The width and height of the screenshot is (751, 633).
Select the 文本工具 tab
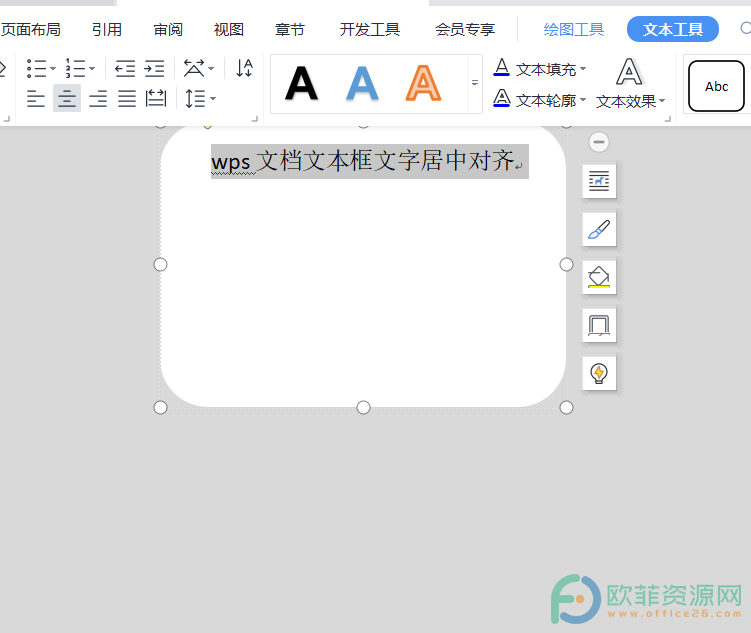673,29
